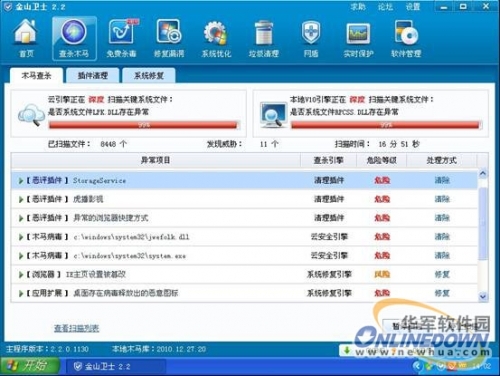The image size is (500, 376).
Task: Click the 主程序版本 2.2.0.1130 status text
Action: click(x=47, y=349)
